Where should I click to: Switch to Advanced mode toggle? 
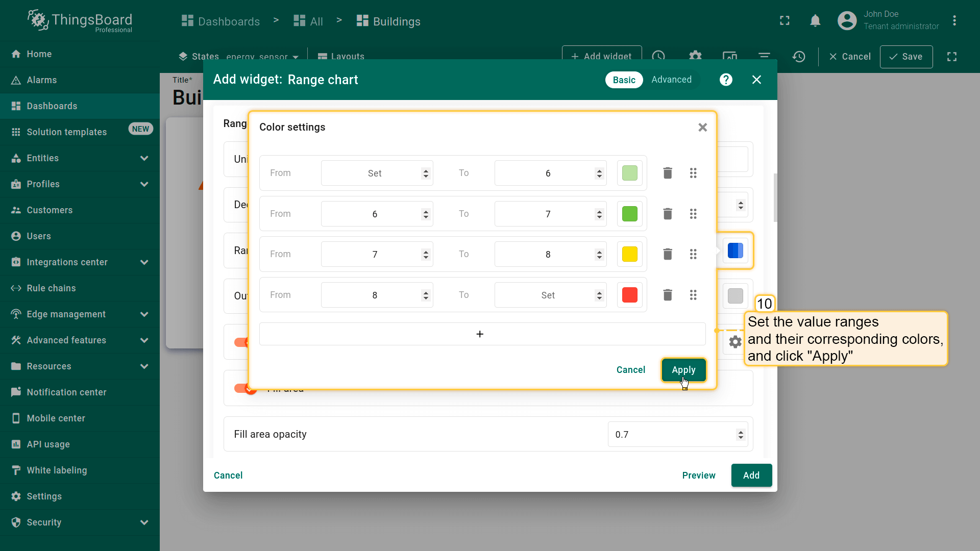coord(671,80)
